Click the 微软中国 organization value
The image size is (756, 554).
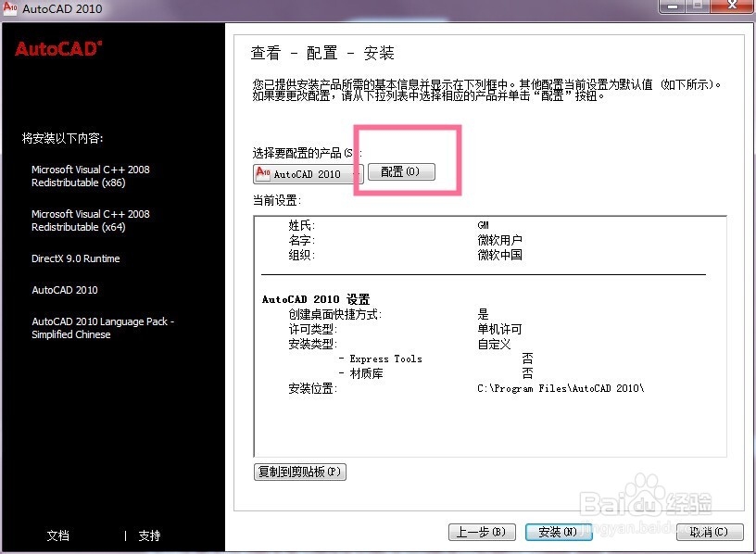(499, 254)
